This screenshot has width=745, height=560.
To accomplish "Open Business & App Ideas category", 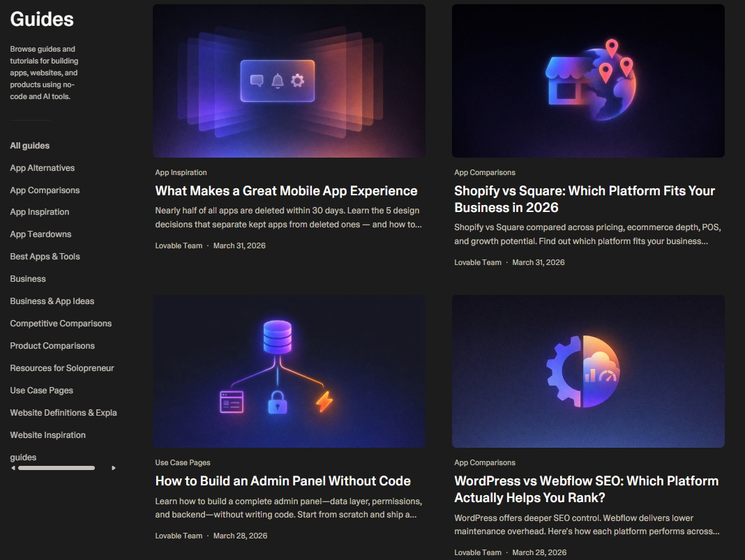I will pyautogui.click(x=52, y=301).
